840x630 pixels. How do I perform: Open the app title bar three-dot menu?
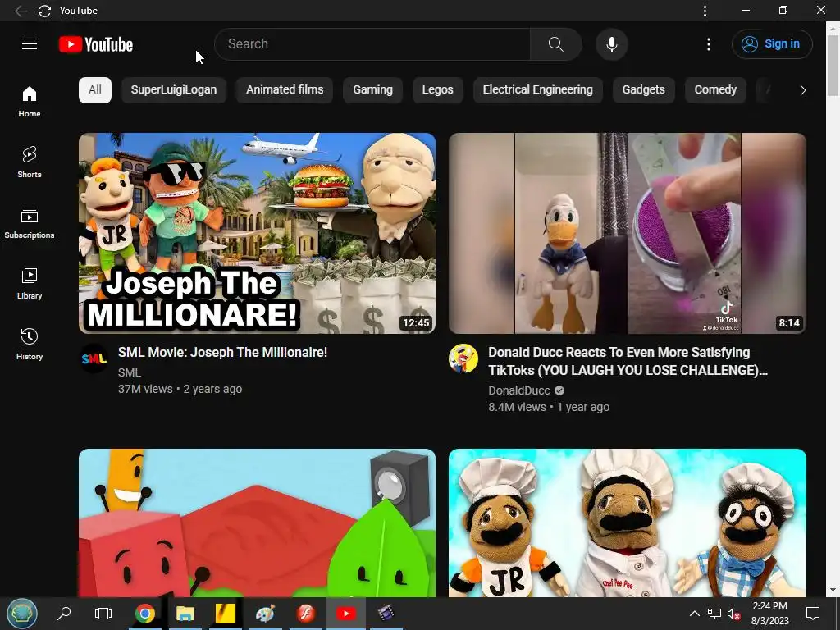coord(705,11)
